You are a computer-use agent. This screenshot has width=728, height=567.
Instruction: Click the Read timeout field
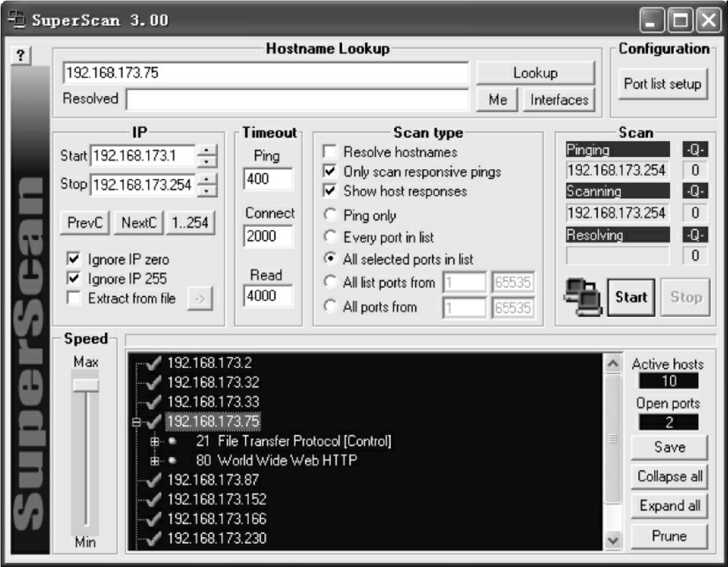[267, 297]
